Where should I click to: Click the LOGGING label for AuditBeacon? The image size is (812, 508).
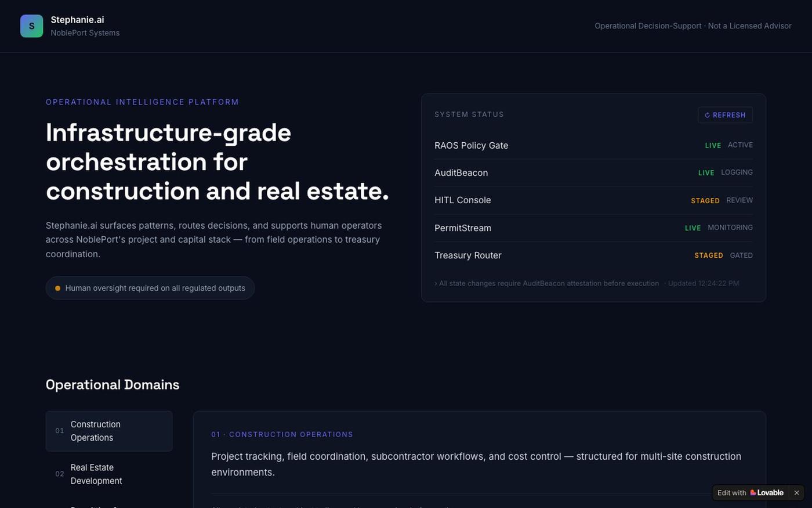[x=737, y=172]
